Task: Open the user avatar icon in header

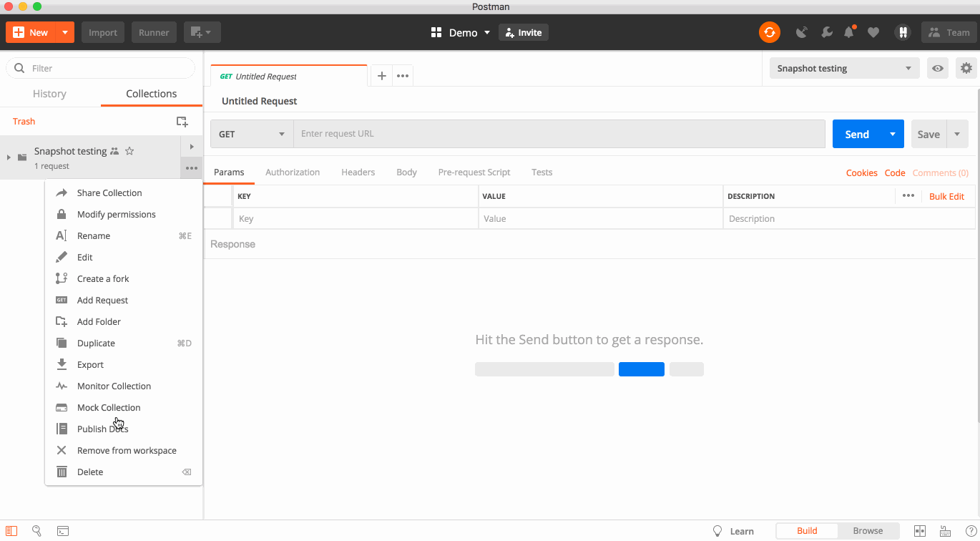Action: 903,32
